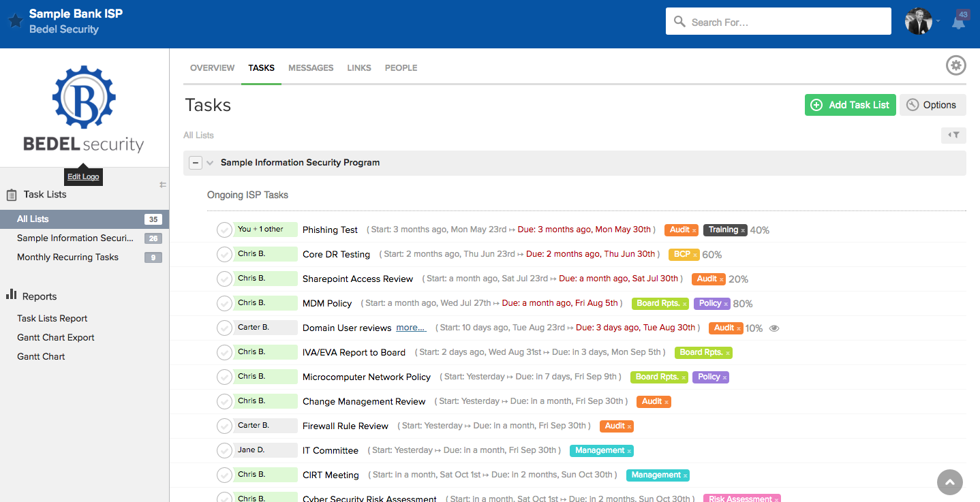980x502 pixels.
Task: Remove the Audit tag from Phishing Test
Action: 694,230
